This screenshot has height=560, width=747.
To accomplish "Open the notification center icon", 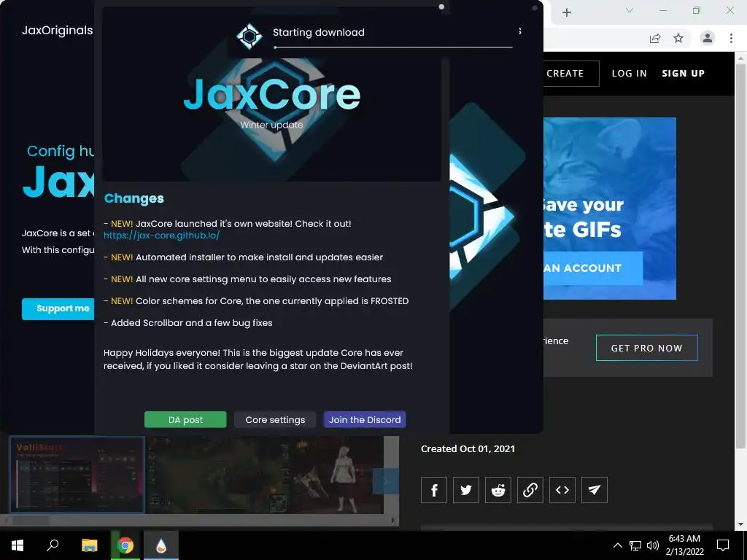I will (723, 545).
